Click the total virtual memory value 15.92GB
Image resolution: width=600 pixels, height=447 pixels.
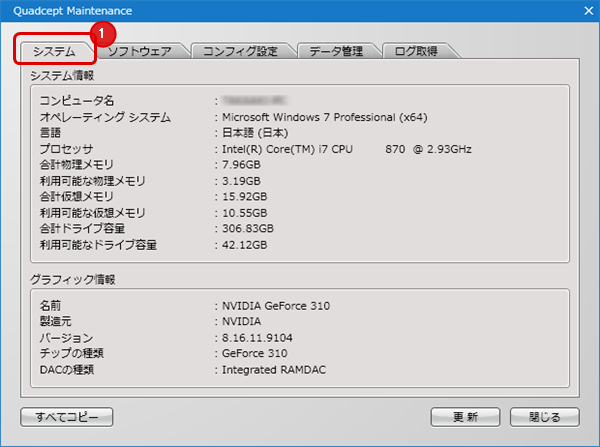[245, 197]
